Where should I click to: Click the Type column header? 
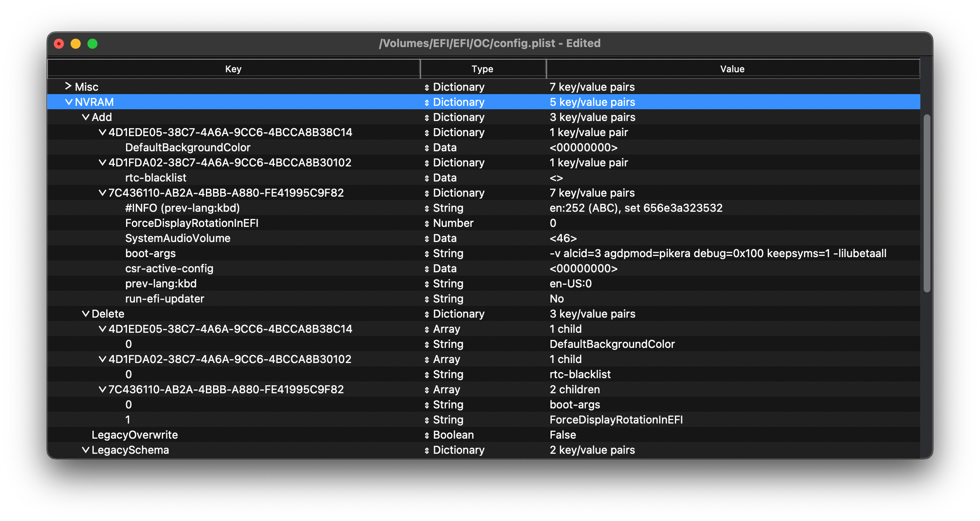pos(482,69)
